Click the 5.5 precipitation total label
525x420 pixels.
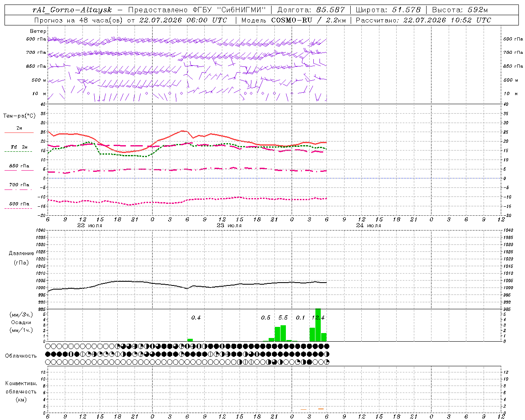[283, 317]
